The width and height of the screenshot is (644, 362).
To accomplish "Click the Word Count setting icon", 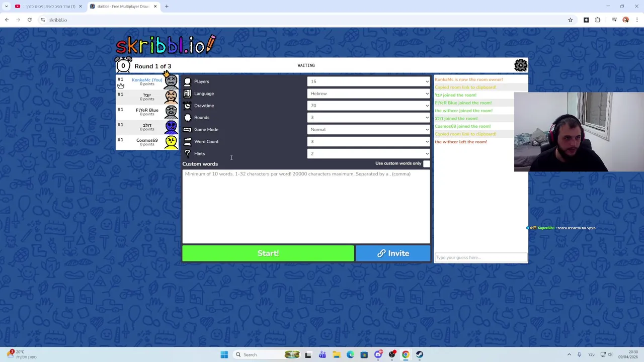I will pos(187,142).
